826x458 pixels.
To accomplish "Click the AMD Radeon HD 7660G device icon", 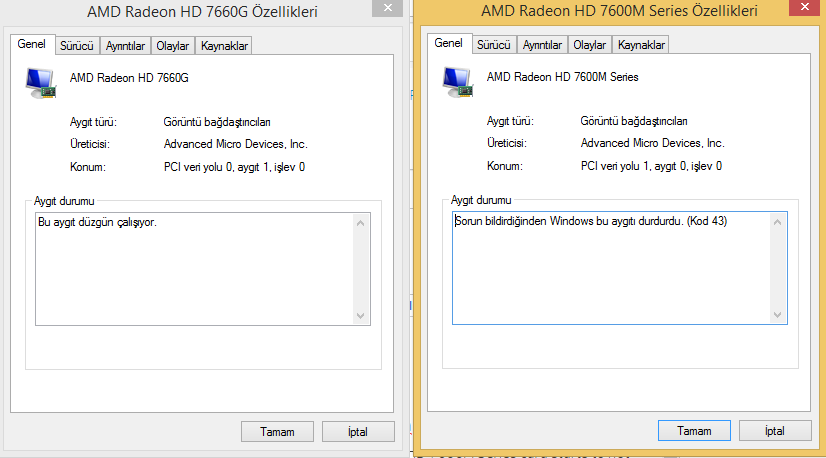I will point(40,83).
